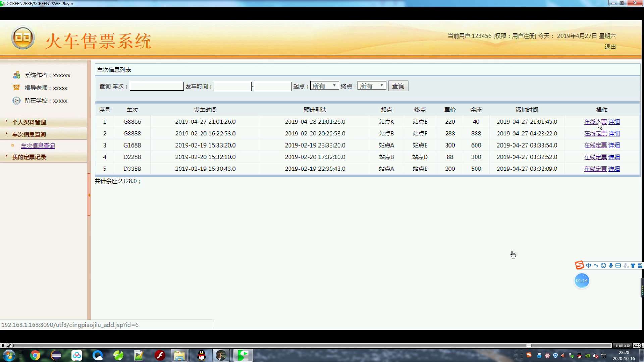Open Sogou input method logo
Screen dimensions: 644x362
580,265
